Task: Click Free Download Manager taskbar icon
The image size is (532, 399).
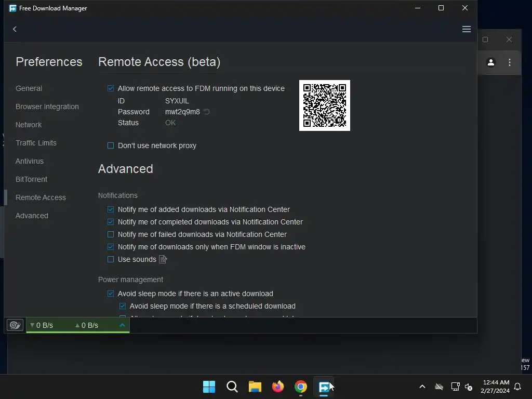Action: tap(324, 387)
